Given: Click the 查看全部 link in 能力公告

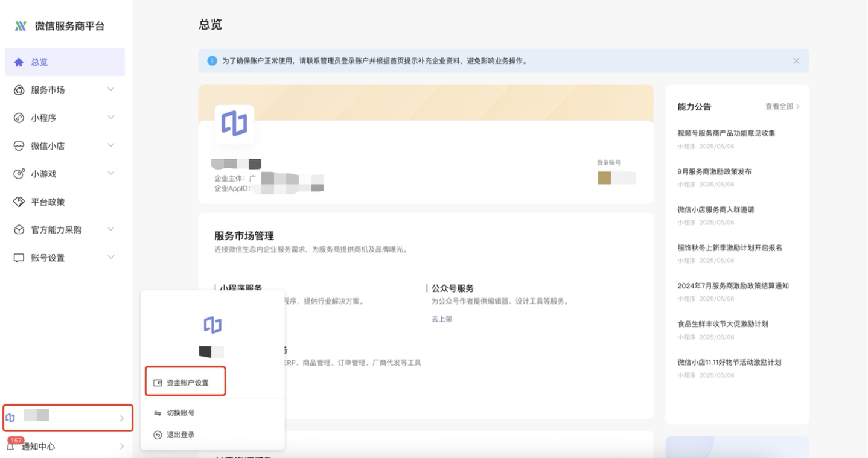Looking at the screenshot, I should point(782,107).
